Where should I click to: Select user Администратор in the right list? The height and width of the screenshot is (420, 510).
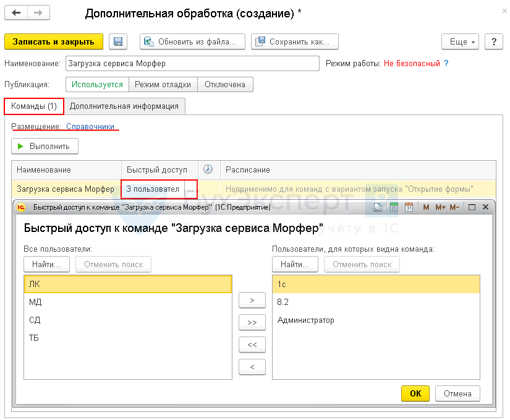pyautogui.click(x=306, y=320)
